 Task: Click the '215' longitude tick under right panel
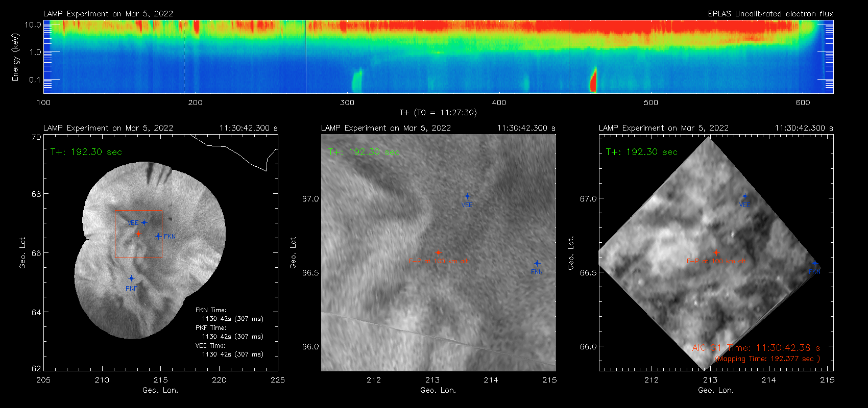(827, 380)
